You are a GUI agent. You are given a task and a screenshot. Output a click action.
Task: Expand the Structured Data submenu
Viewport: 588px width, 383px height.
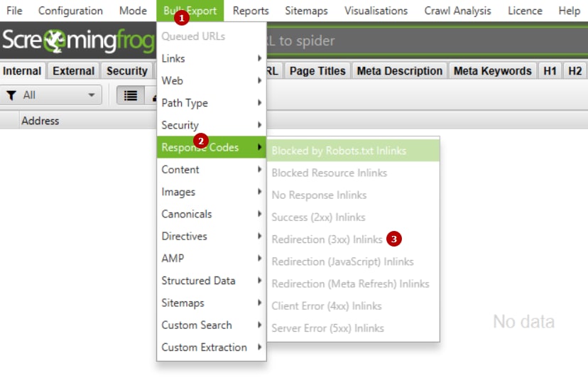212,281
